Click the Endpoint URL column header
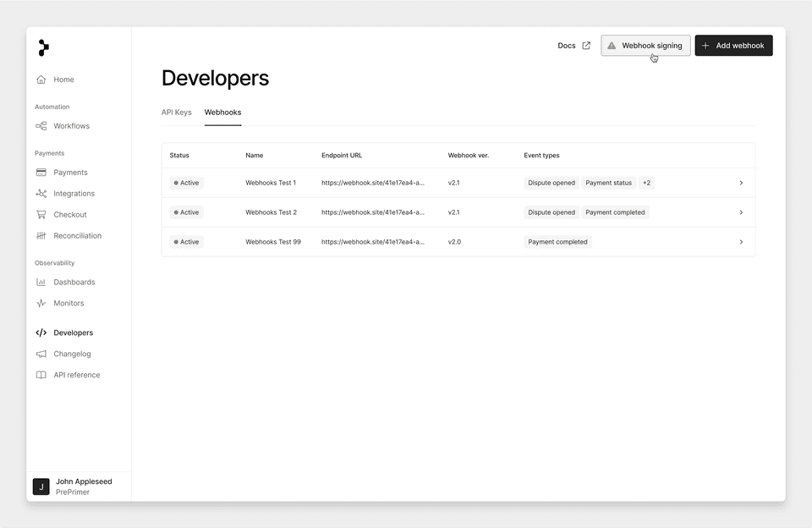 pyautogui.click(x=341, y=156)
